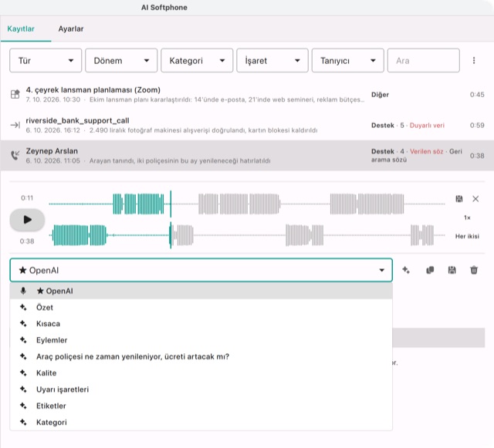Viewport: 494px width, 448px height.
Task: Select Uyarı işaretleri in the list
Action: pos(201,389)
